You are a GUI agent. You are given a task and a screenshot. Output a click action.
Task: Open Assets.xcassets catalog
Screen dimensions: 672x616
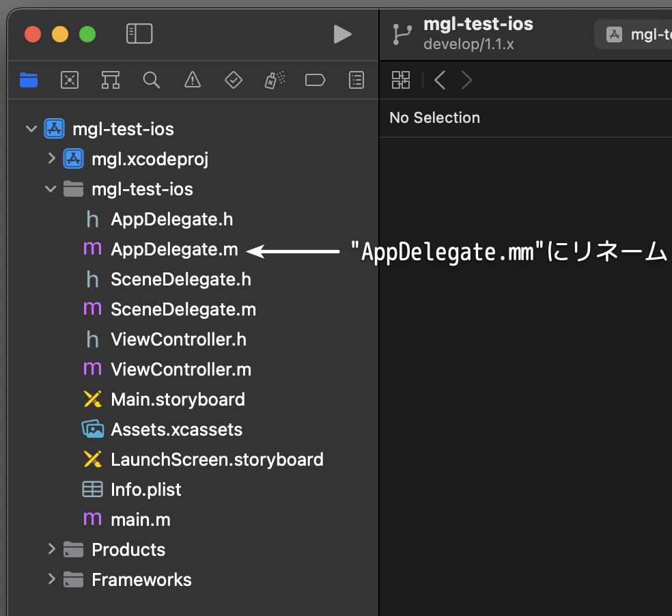177,430
